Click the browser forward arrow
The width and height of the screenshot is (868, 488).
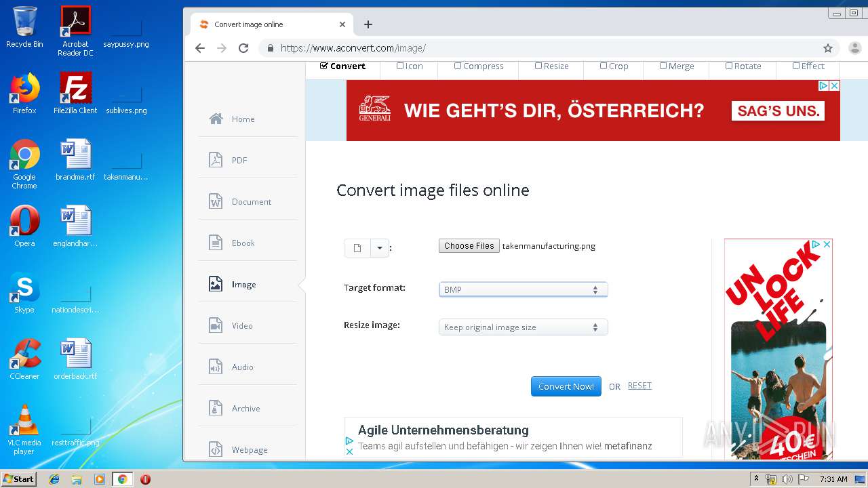click(x=222, y=48)
